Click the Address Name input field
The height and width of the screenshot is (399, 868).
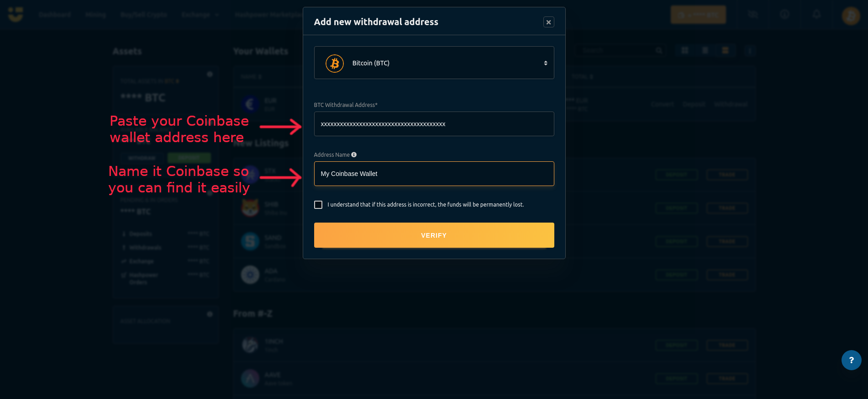434,174
